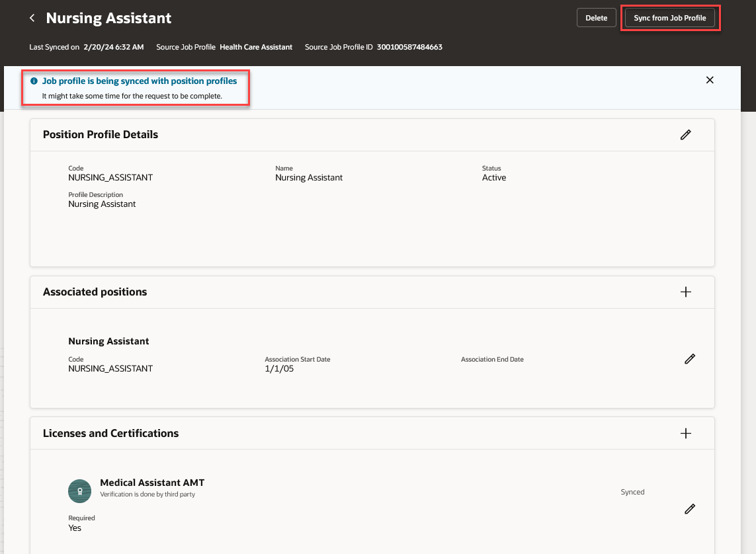Click the Delete button
Viewport: 756px width, 554px height.
pyautogui.click(x=597, y=18)
